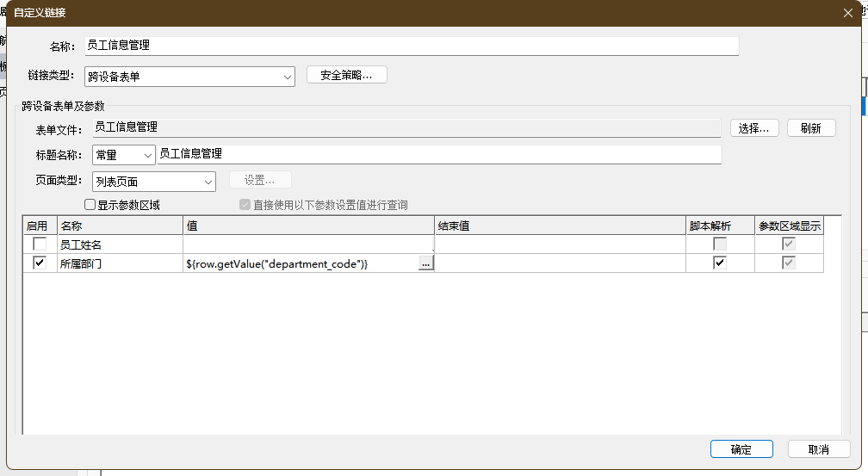The width and height of the screenshot is (868, 476).
Task: Enable the 员工姓名 parameter row checkbox
Action: pos(40,244)
